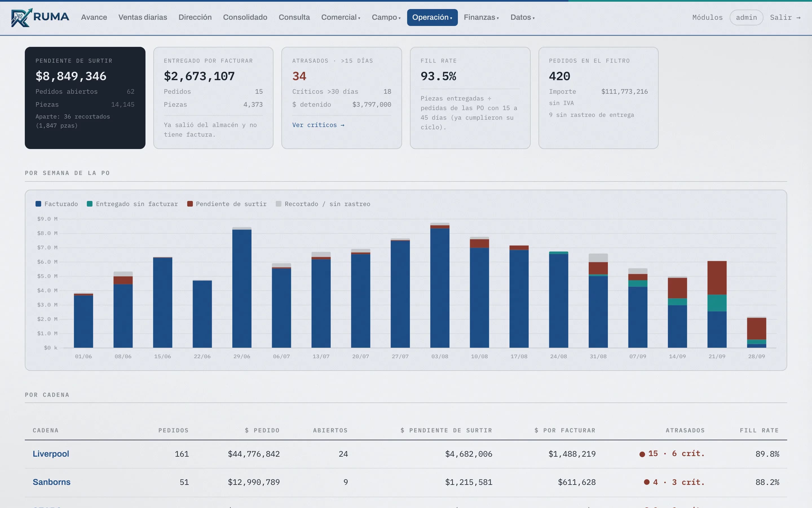Viewport: 812px width, 508px height.
Task: Click the admin user badge
Action: [746, 17]
